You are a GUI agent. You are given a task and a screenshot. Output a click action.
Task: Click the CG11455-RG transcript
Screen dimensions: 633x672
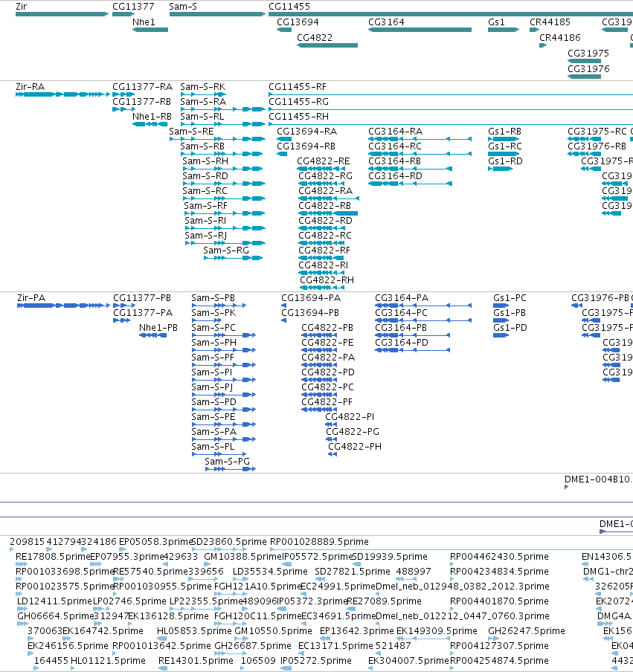(451, 109)
